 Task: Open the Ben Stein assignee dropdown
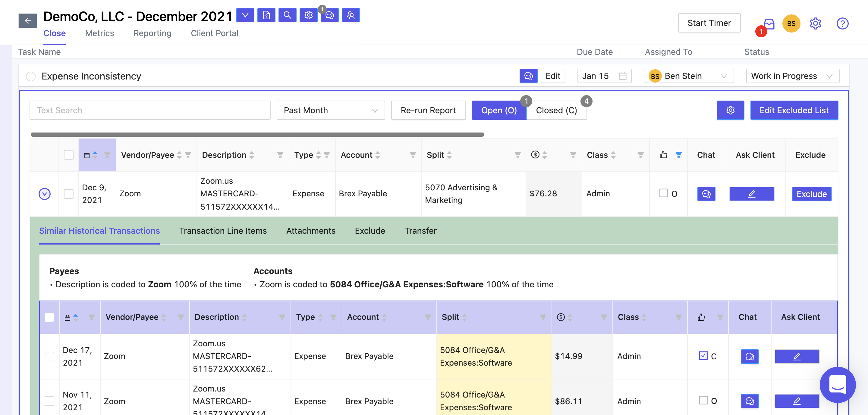(688, 76)
